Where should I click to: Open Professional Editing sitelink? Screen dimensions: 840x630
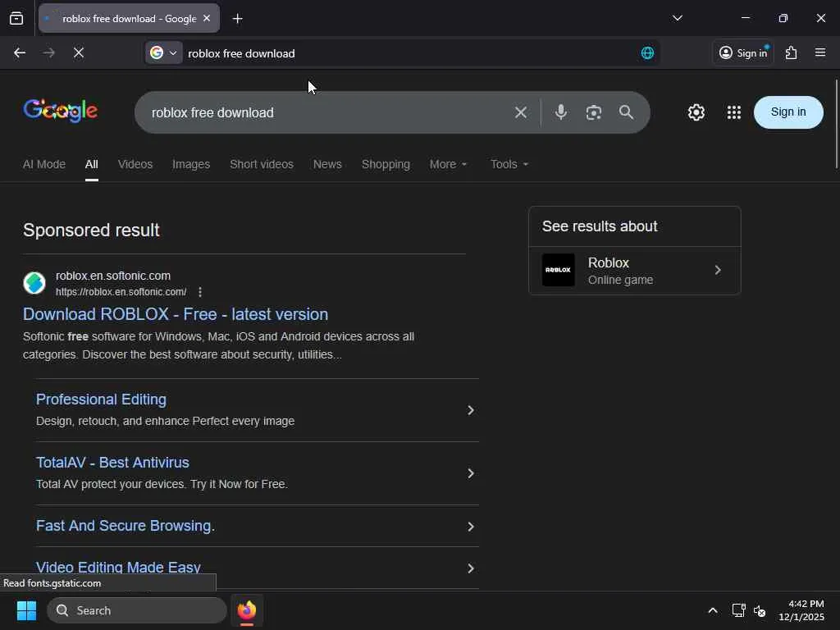[101, 399]
